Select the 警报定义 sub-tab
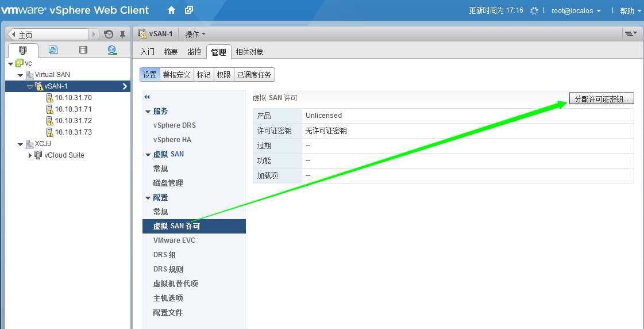This screenshot has height=329, width=644. pos(176,75)
